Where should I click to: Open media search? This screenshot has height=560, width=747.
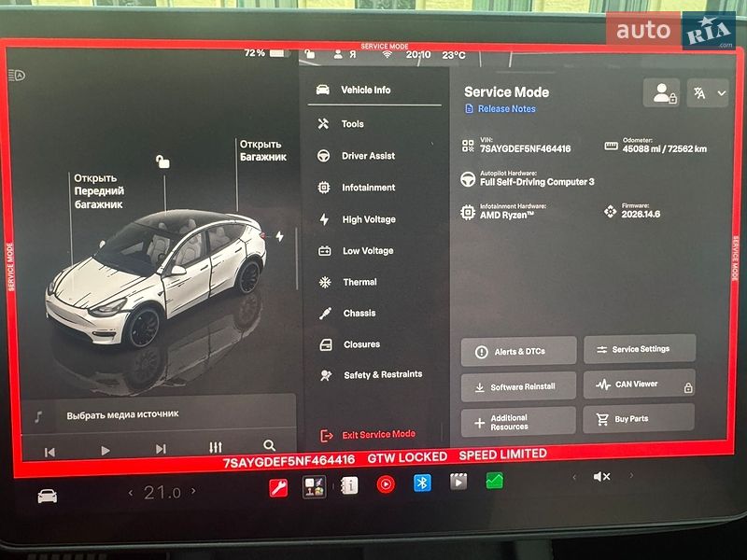click(270, 446)
